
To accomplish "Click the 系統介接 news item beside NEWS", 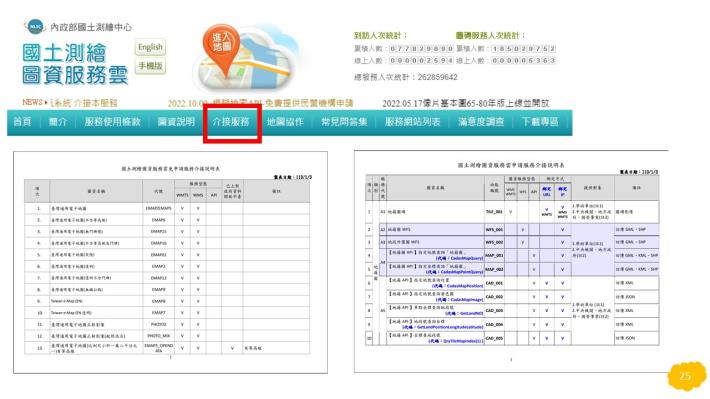I will 84,103.
